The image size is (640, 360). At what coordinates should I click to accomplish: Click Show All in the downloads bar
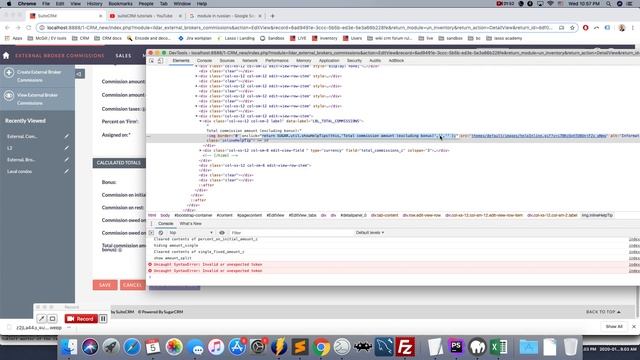pyautogui.click(x=614, y=327)
